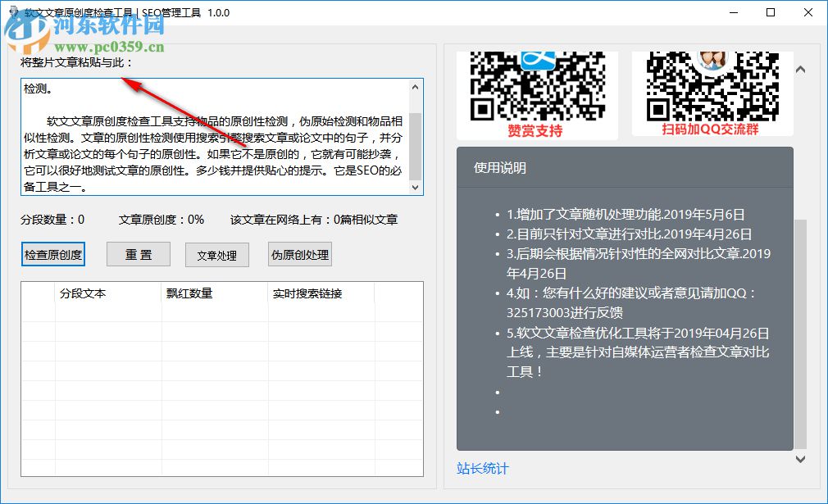Image resolution: width=828 pixels, height=504 pixels.
Task: Click the 使用说明 panel header
Action: click(x=625, y=168)
